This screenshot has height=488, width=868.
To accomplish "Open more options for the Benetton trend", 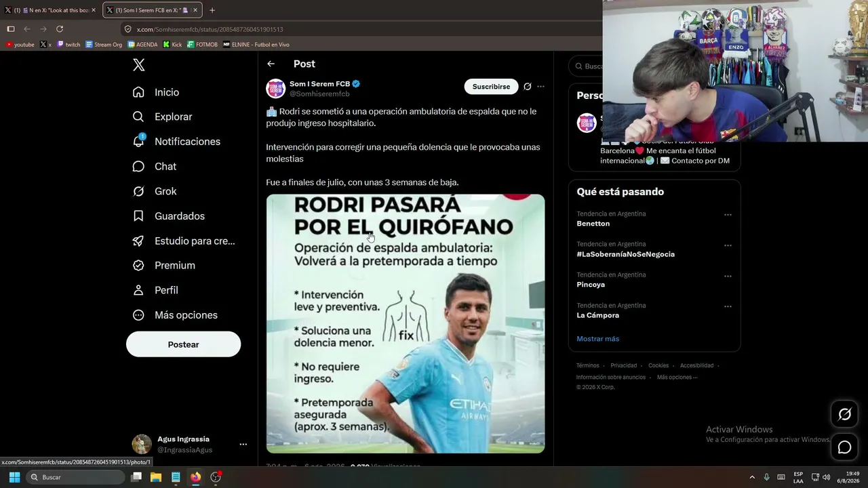I will [728, 215].
